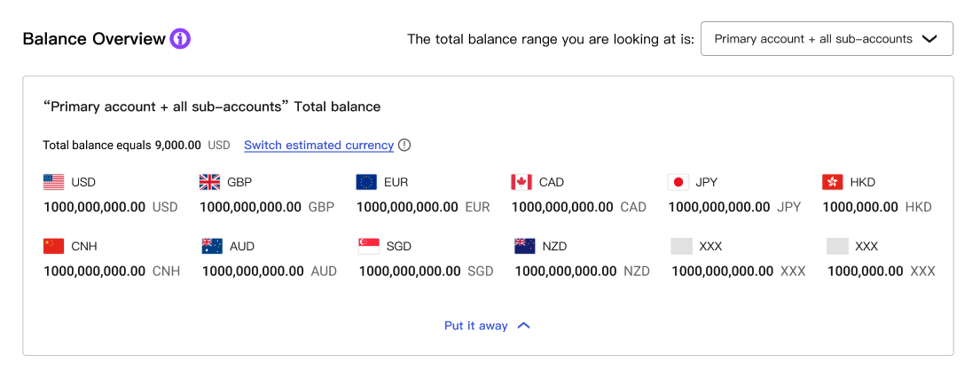The image size is (980, 371).
Task: Click the first gray placeholder flag for XXX
Action: pos(681,246)
